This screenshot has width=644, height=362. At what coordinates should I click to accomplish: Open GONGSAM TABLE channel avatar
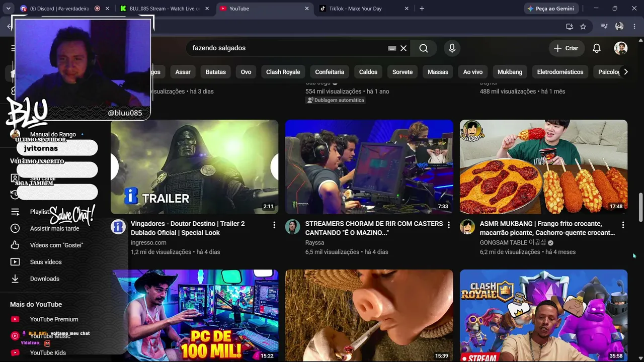467,227
